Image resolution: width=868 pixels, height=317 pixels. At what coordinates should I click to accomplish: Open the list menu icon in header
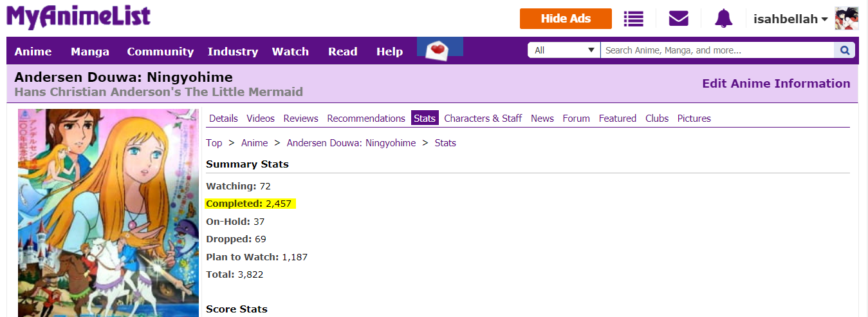(633, 19)
